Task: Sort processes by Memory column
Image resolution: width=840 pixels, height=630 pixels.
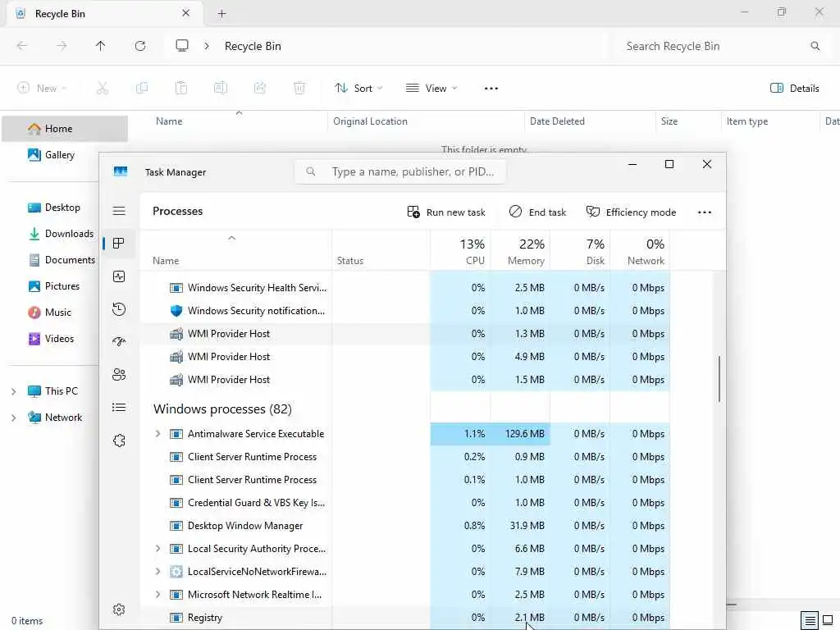Action: click(x=520, y=252)
